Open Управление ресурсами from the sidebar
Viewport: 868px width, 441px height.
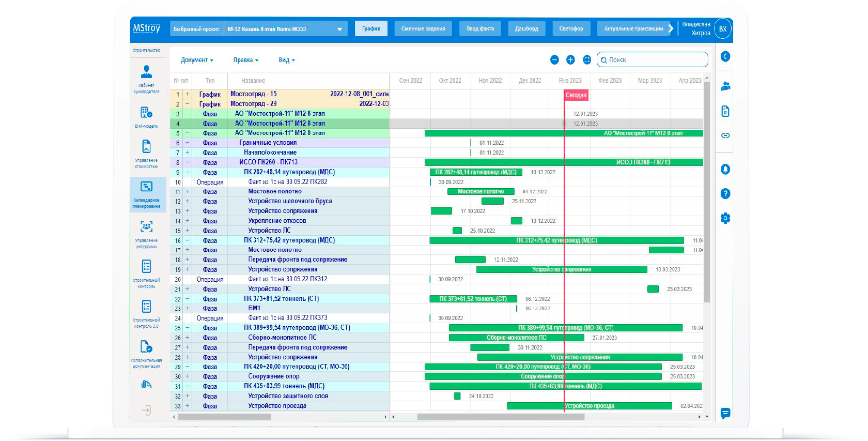(146, 234)
